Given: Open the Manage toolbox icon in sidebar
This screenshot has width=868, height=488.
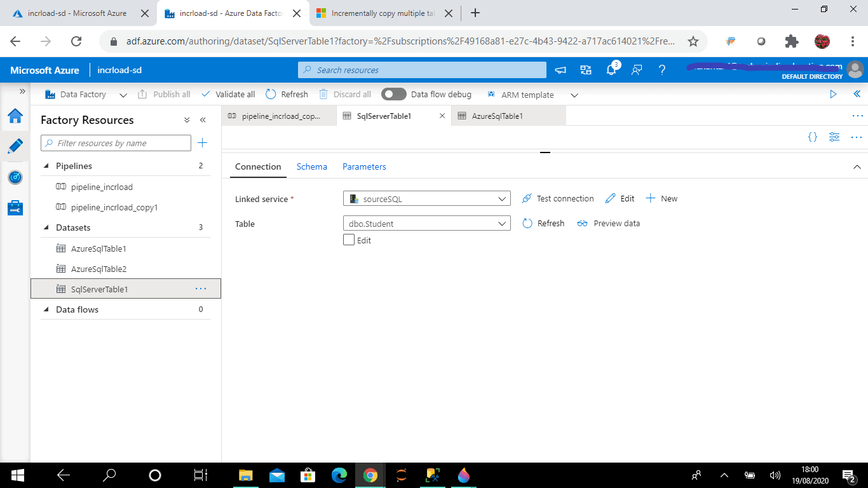Looking at the screenshot, I should pos(15,208).
